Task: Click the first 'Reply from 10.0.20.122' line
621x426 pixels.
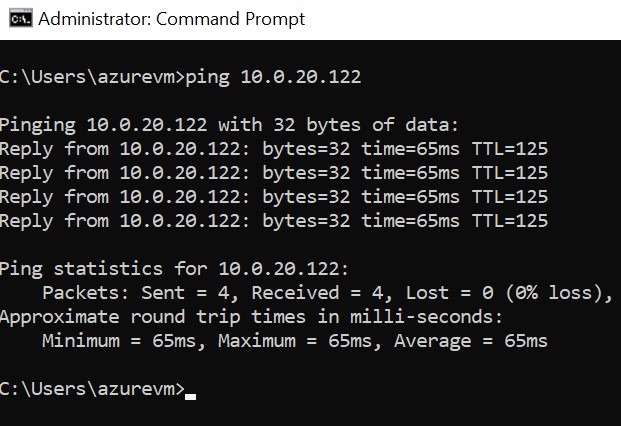Action: 273,149
